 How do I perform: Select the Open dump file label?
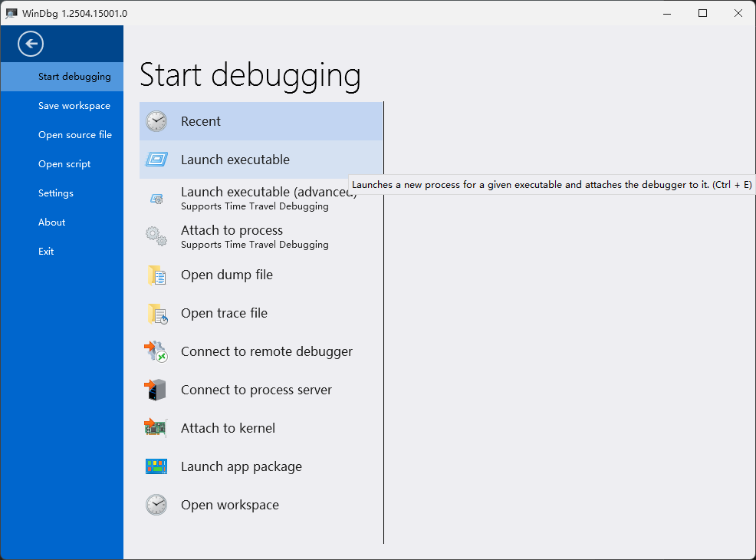(227, 275)
